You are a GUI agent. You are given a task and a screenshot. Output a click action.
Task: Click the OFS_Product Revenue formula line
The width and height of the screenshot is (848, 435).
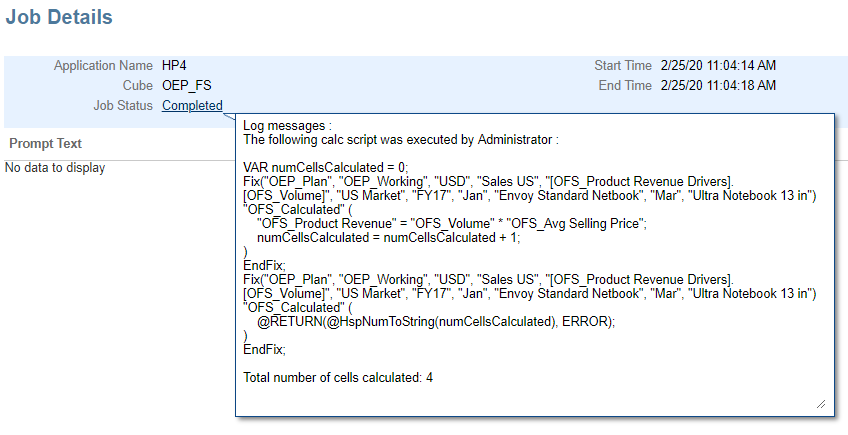tap(452, 223)
